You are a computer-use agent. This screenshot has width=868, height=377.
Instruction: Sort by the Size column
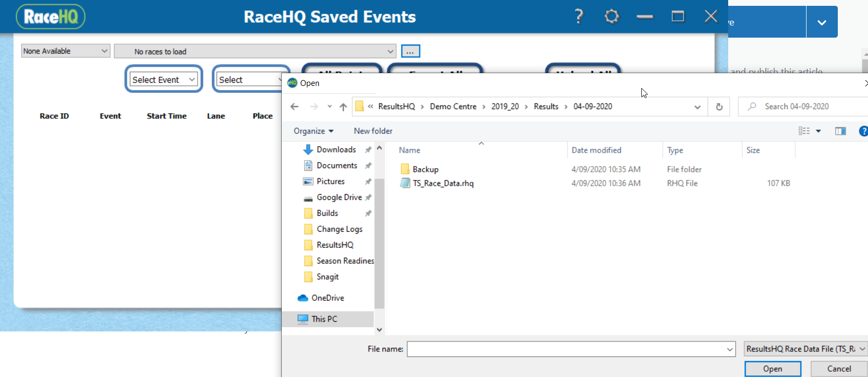pos(753,151)
